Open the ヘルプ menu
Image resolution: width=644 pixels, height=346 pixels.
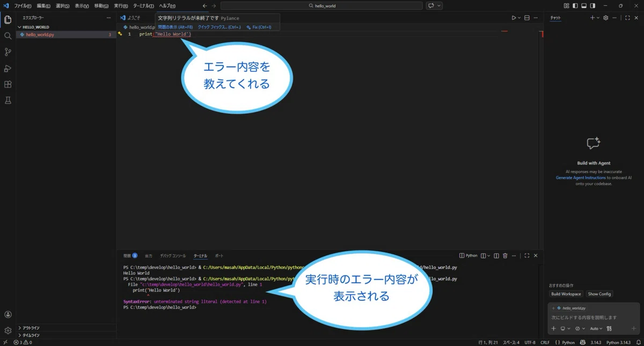(x=167, y=5)
